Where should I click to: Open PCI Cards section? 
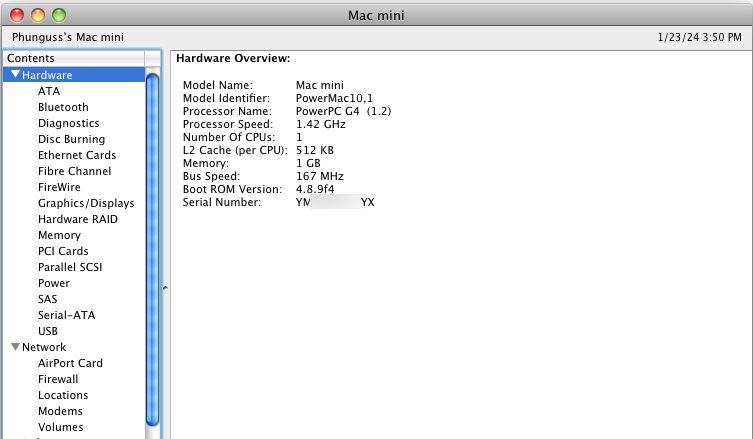tap(63, 251)
